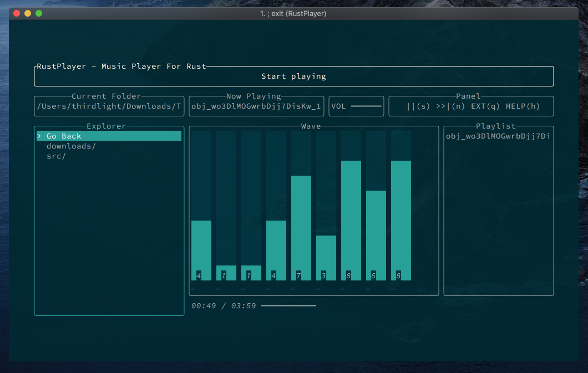This screenshot has height=373, width=588.
Task: Click the Now Playing track title
Action: tap(256, 106)
